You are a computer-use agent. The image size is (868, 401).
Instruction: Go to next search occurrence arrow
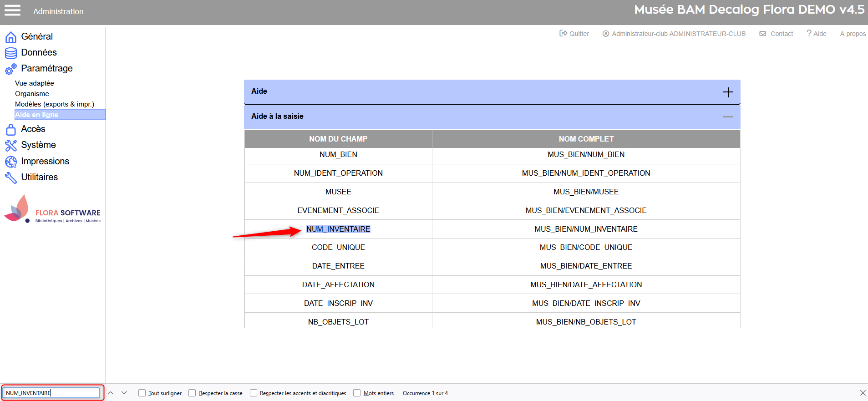124,393
